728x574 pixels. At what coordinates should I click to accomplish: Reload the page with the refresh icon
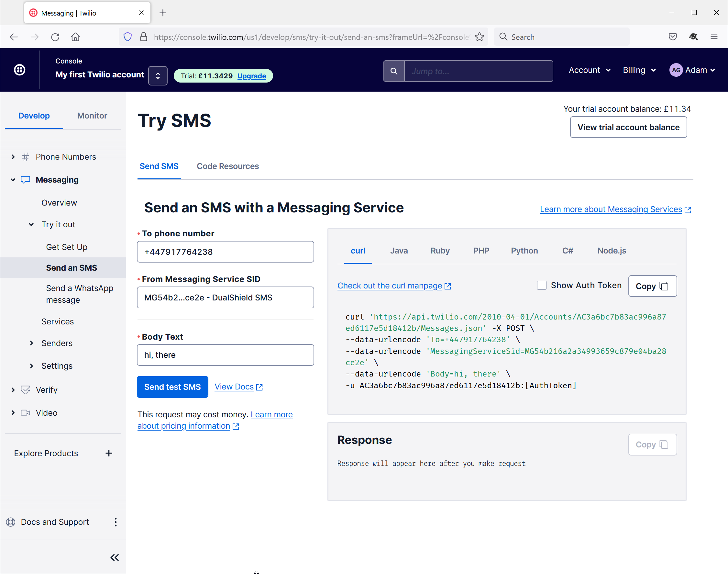(x=55, y=37)
